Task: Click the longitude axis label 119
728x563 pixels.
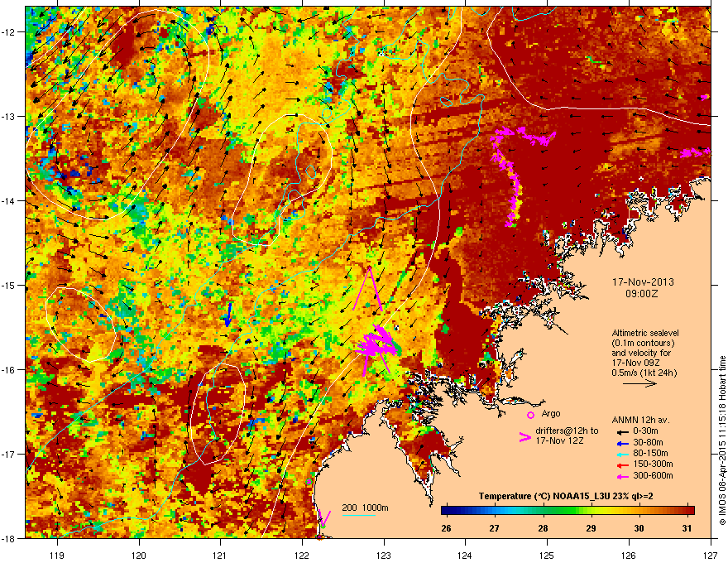Action: 58,555
